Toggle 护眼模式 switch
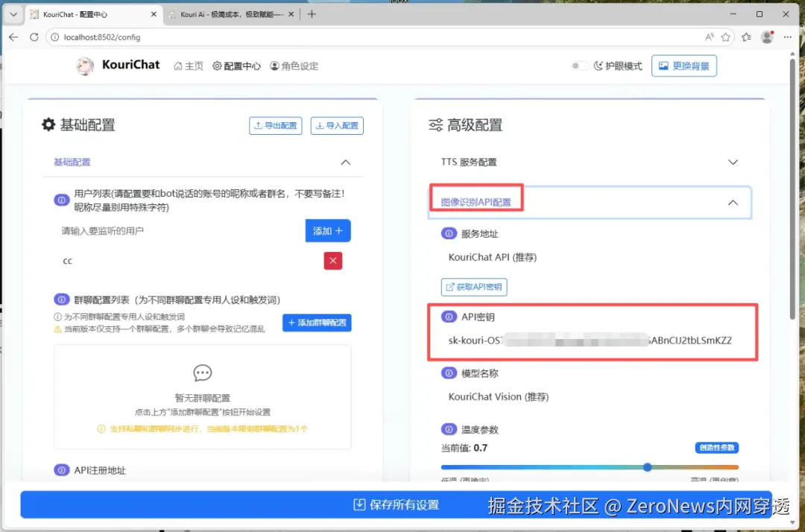Viewport: 805px width, 532px height. (x=579, y=66)
